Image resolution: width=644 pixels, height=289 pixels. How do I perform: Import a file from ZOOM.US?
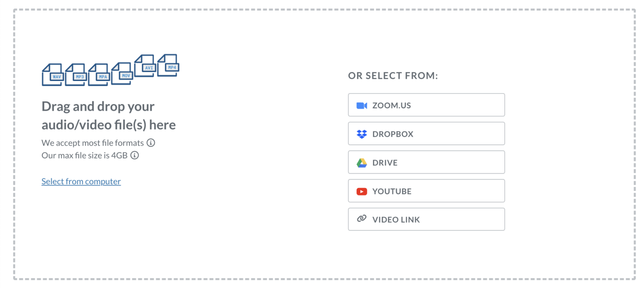pyautogui.click(x=426, y=105)
